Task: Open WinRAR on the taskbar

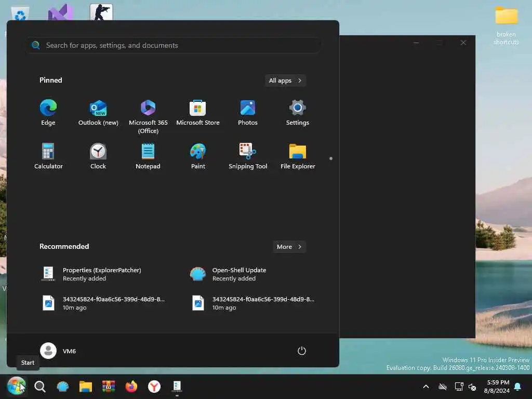Action: 109,386
